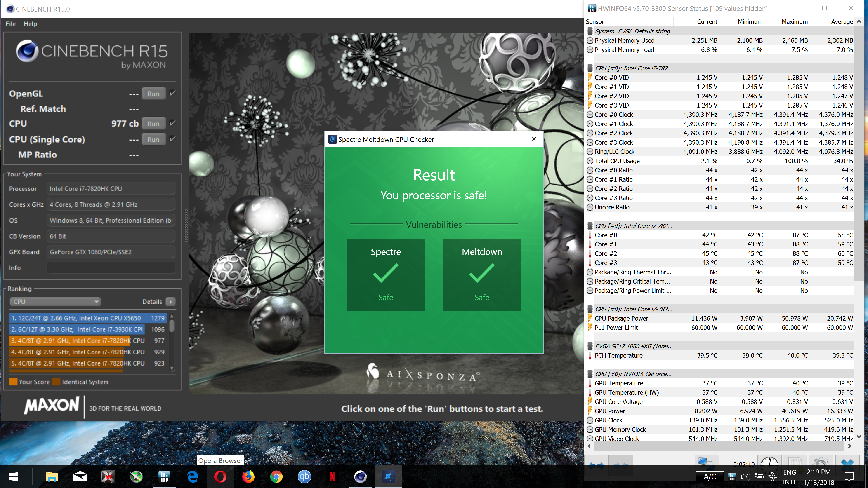Viewport: 868px width, 488px height.
Task: Open the File menu in Cinebench
Action: tap(10, 24)
